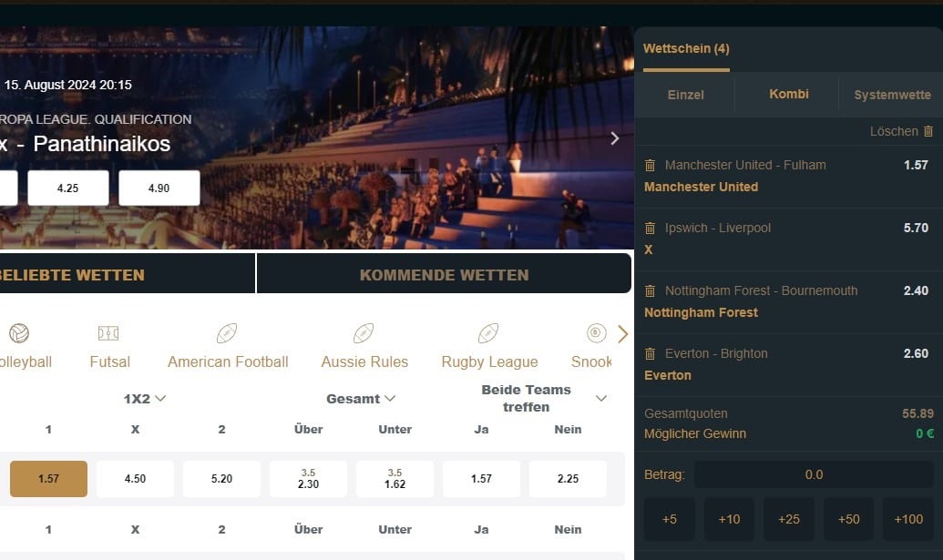Remove the Manchester United - Fulham bet

click(x=650, y=165)
